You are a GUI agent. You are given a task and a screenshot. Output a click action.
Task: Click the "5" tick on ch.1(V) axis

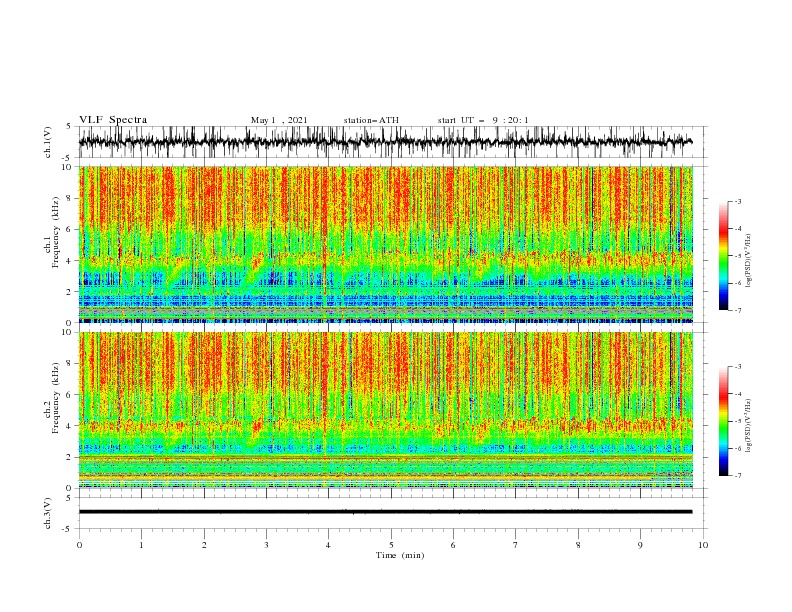click(69, 126)
